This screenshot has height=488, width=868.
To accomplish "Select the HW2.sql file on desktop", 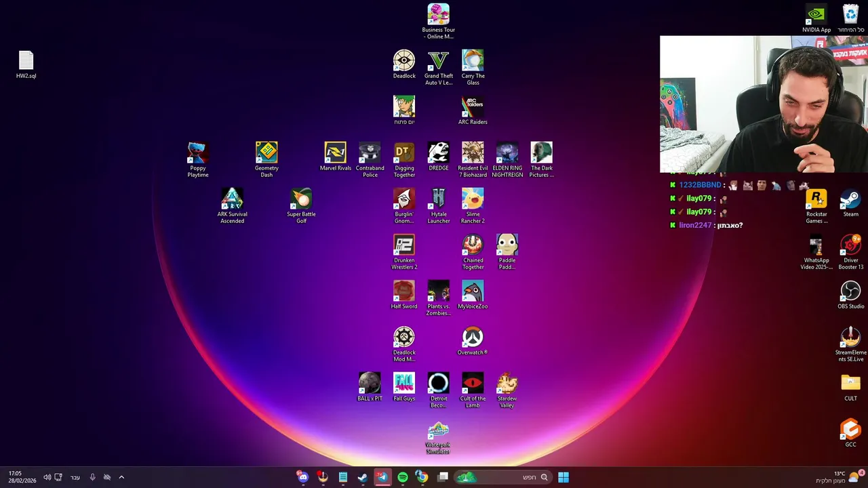I will [26, 64].
